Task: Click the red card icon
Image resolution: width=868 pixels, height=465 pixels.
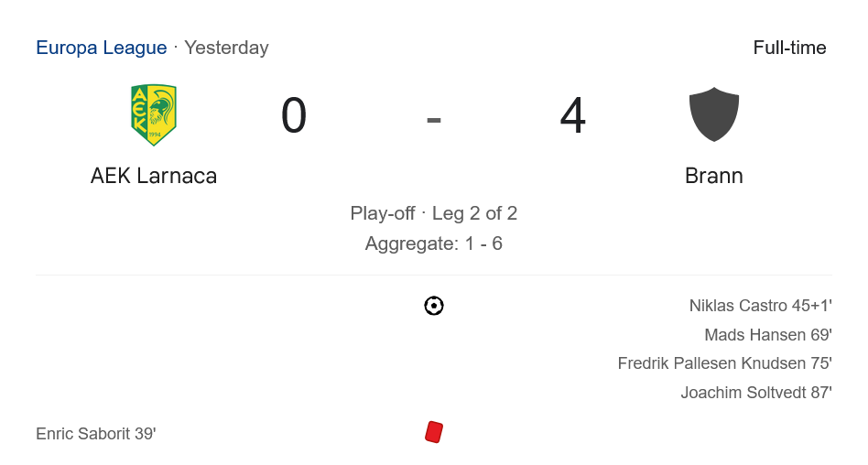Action: [x=434, y=432]
